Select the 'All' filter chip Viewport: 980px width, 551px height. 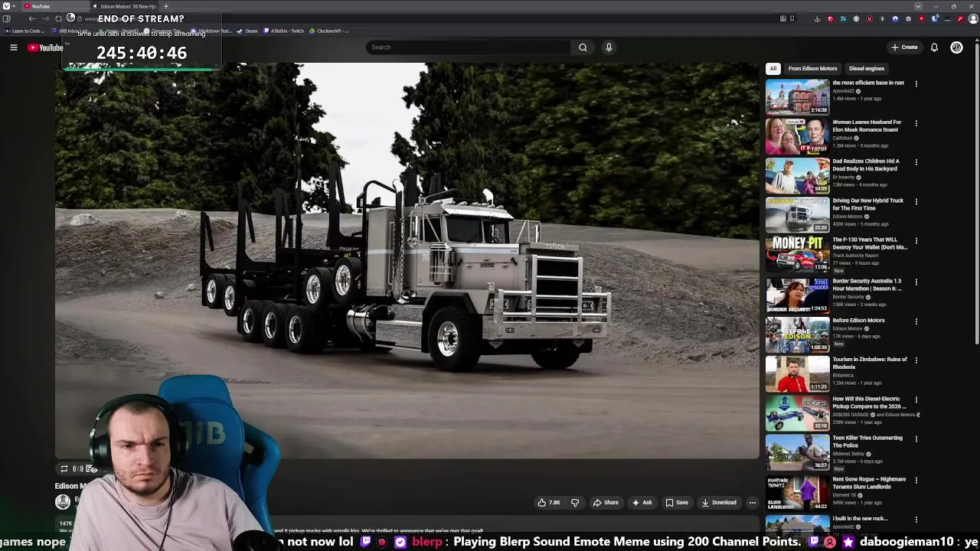[x=773, y=68]
